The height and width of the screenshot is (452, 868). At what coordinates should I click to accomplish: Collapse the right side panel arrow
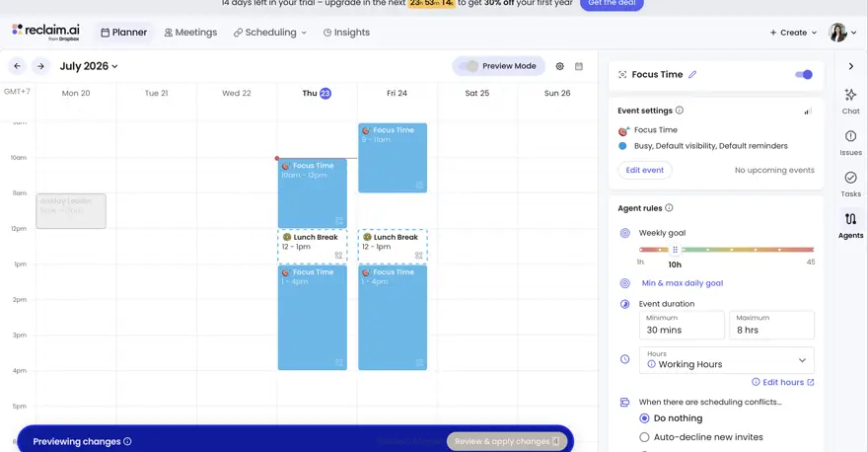(851, 66)
